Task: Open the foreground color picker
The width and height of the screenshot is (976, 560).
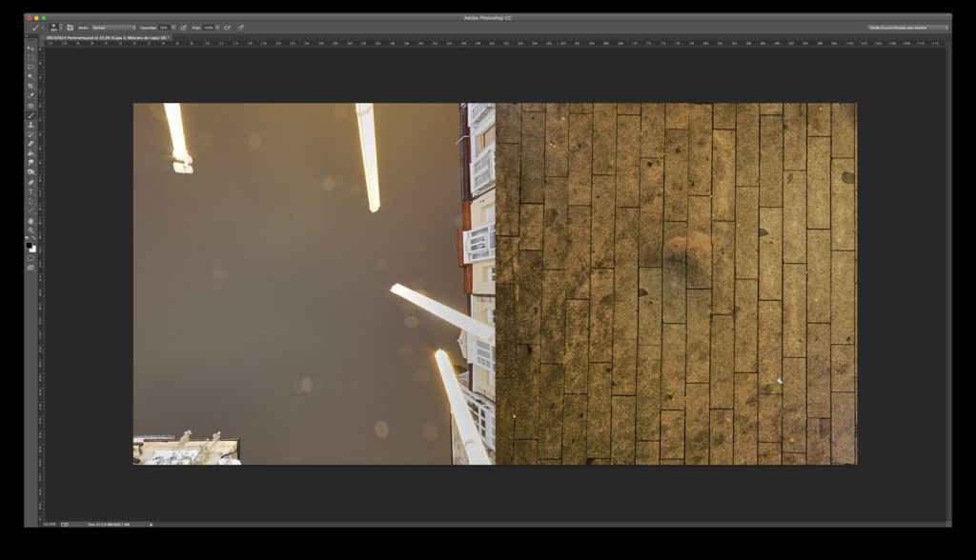Action: tap(29, 245)
